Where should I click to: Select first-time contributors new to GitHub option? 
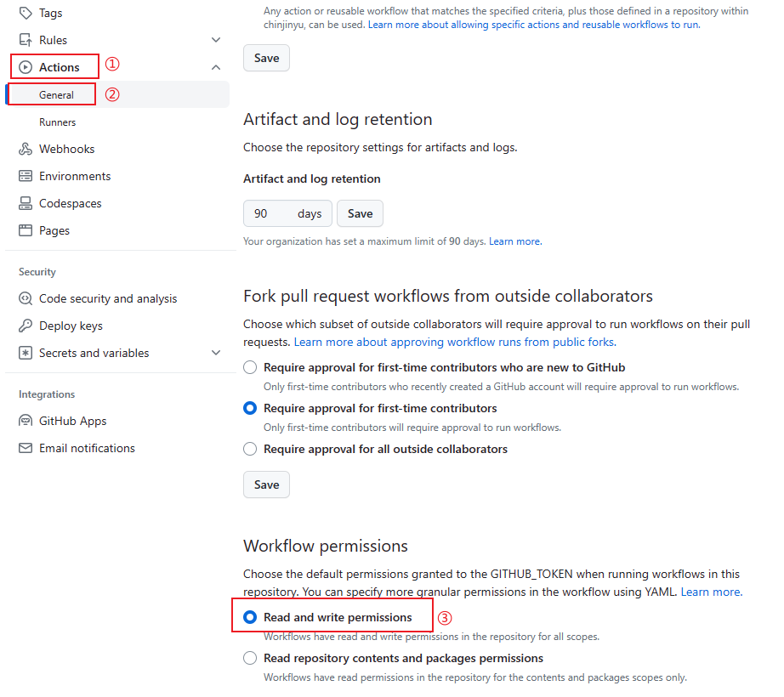click(250, 367)
